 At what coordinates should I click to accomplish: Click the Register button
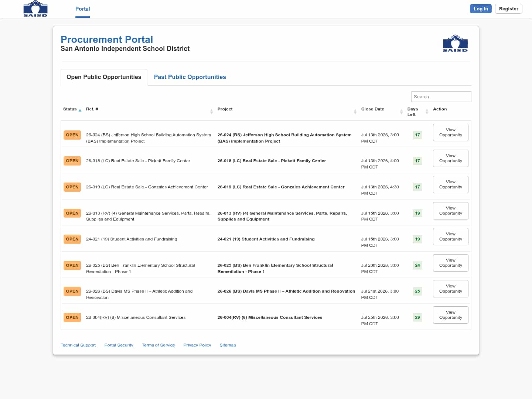coord(508,9)
